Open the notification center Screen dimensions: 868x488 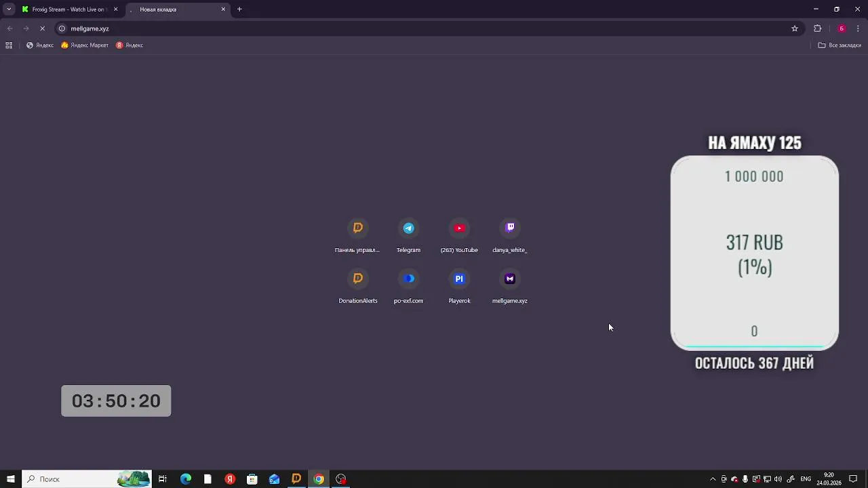pyautogui.click(x=853, y=479)
